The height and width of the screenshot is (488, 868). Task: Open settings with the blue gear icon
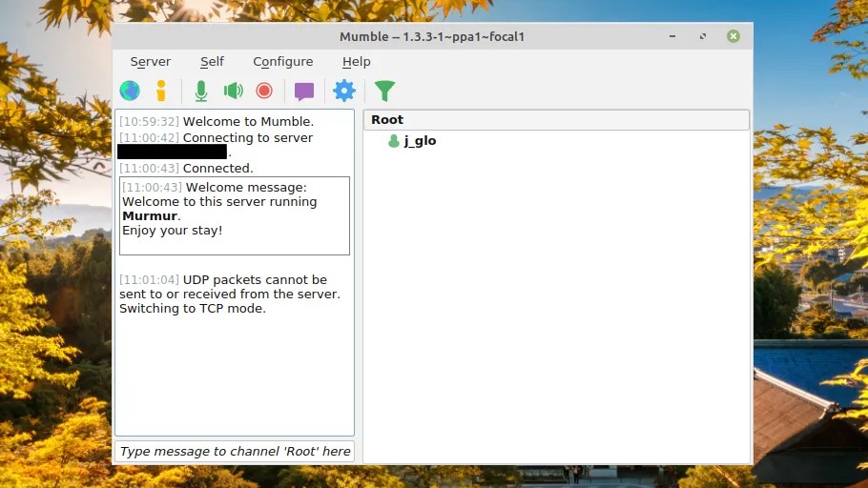click(x=343, y=91)
